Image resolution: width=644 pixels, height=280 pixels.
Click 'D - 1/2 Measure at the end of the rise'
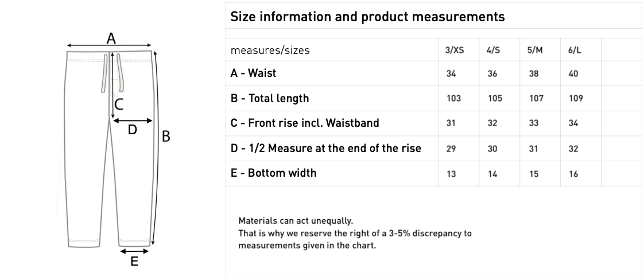[325, 148]
